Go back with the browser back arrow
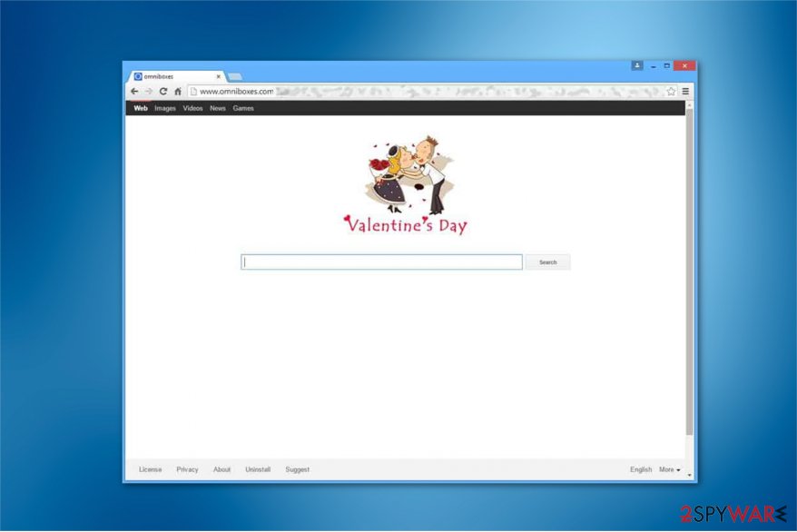This screenshot has height=532, width=797. [x=134, y=92]
